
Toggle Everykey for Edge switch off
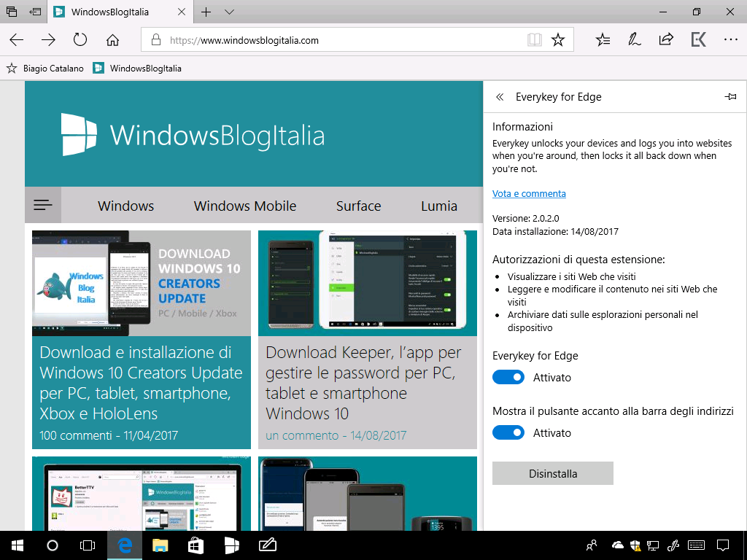(x=508, y=377)
